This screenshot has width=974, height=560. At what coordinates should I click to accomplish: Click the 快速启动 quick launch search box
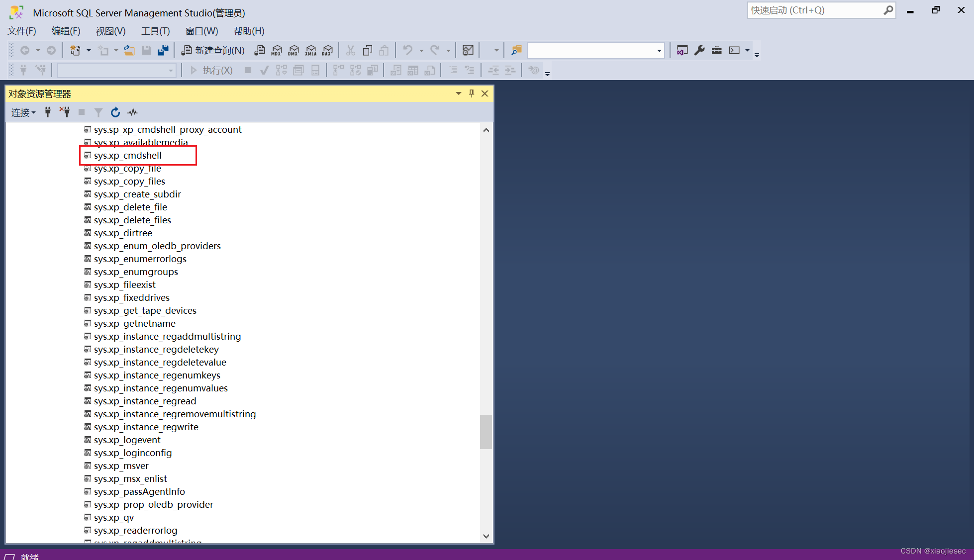[x=816, y=10]
